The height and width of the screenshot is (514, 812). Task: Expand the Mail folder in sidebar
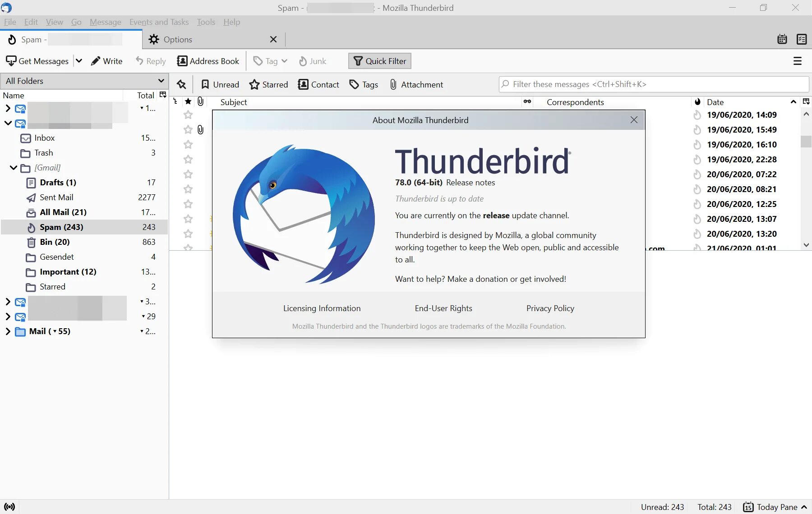coord(7,331)
